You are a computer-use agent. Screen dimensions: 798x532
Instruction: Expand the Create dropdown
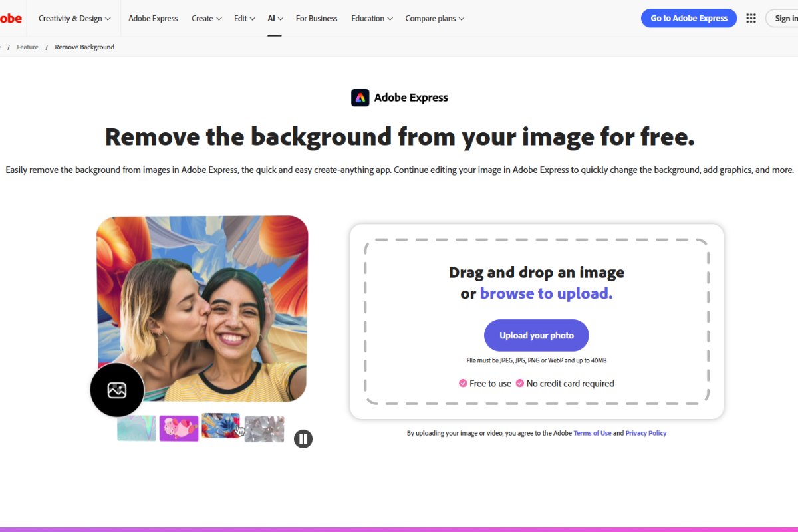[x=206, y=19]
